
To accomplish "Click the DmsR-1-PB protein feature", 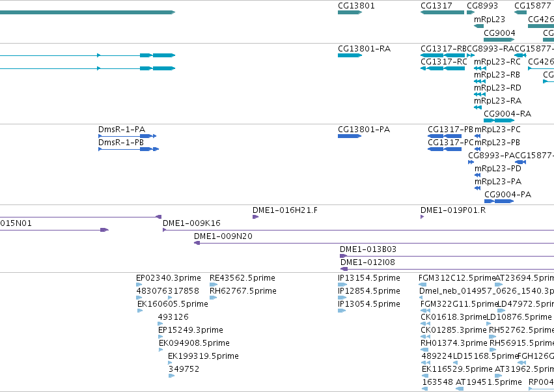I will point(129,149).
